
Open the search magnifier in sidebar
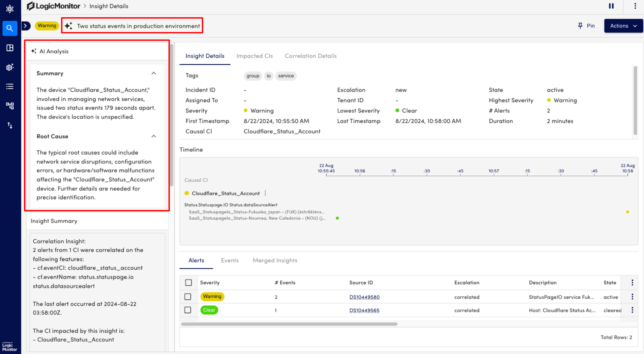click(x=10, y=28)
